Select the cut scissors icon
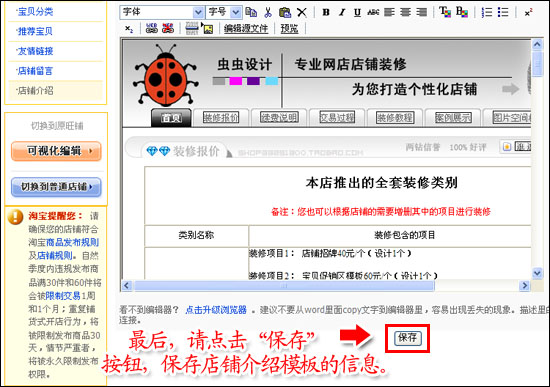This screenshot has width=550, height=387. click(268, 12)
